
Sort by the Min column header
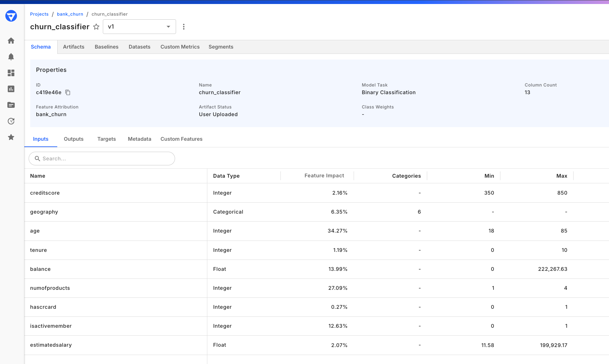(489, 176)
